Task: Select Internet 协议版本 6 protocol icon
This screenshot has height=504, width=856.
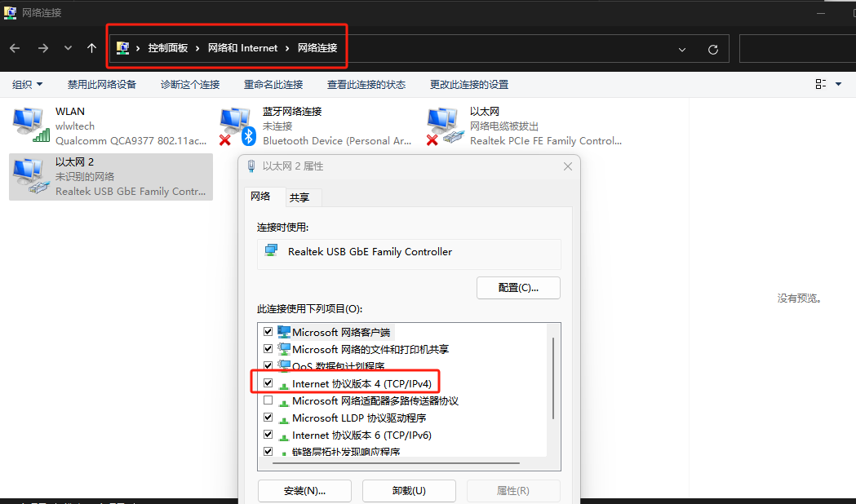Action: point(283,437)
